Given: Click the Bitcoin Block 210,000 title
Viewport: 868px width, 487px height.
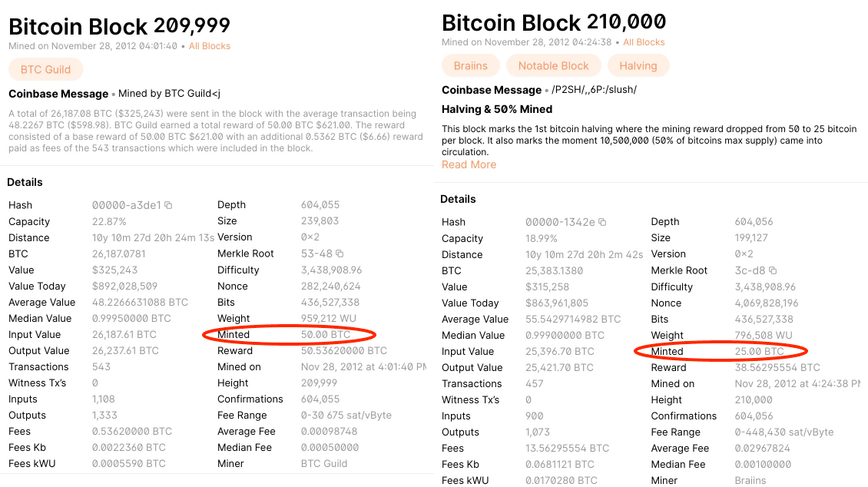Looking at the screenshot, I should click(557, 22).
